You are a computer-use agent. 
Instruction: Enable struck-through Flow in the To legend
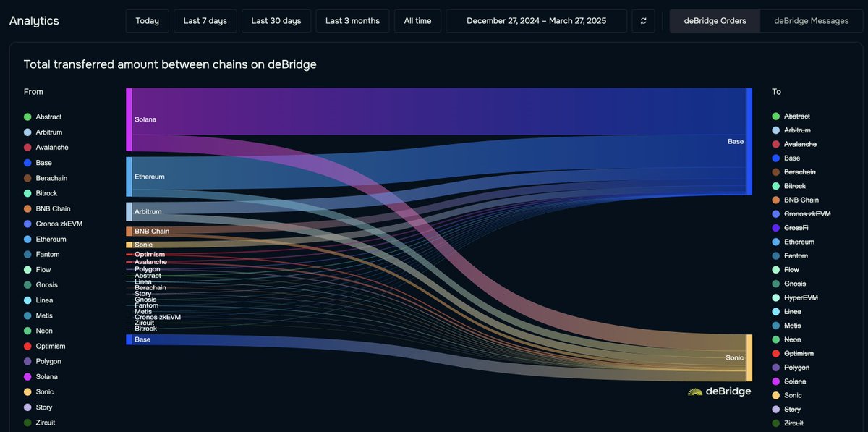786,270
